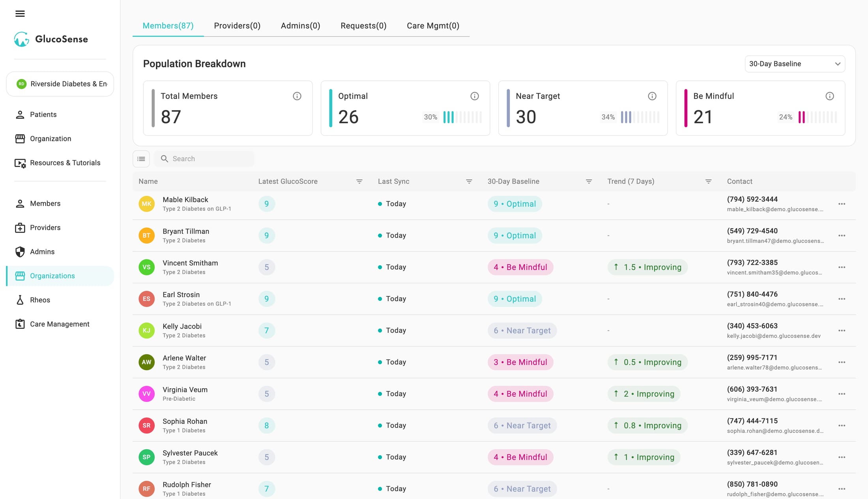Filter the Last Sync column
This screenshot has width=868, height=499.
(469, 181)
